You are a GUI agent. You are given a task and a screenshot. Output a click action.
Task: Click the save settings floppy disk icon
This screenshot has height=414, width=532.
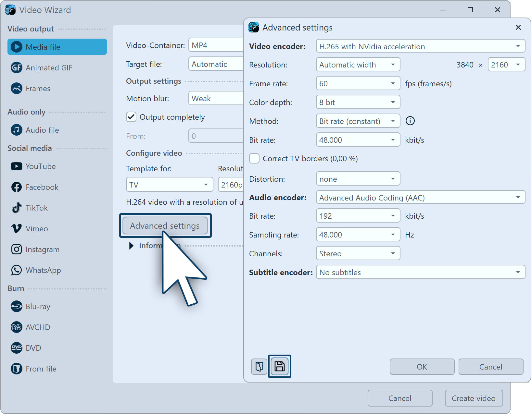click(x=279, y=366)
